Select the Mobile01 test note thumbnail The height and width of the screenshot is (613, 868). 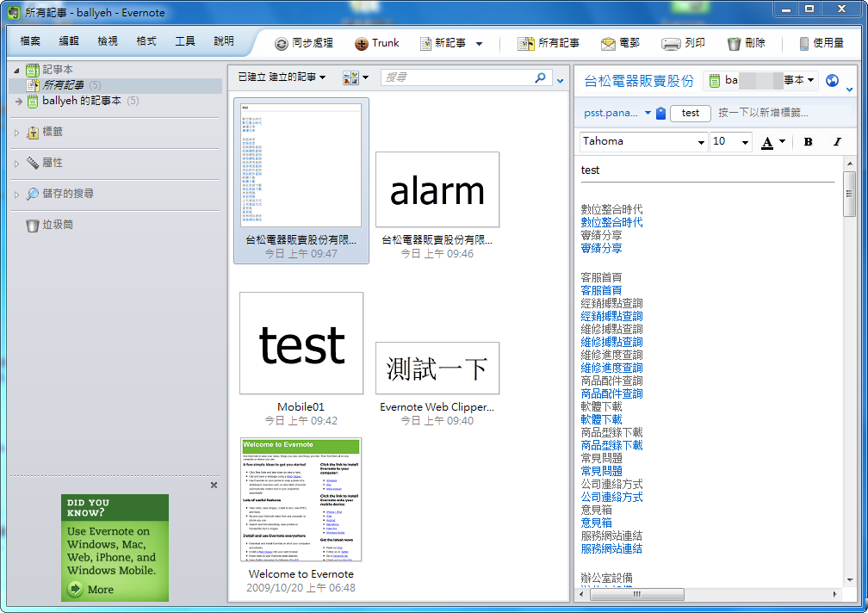pyautogui.click(x=301, y=343)
